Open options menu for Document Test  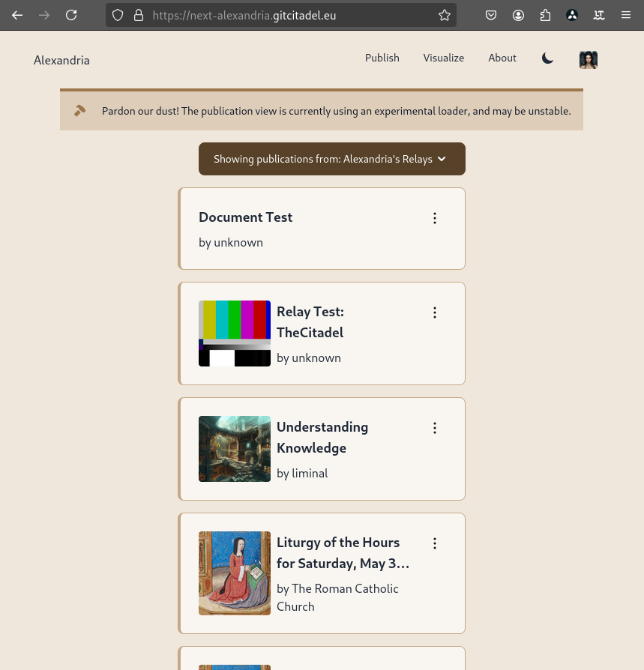click(x=435, y=218)
